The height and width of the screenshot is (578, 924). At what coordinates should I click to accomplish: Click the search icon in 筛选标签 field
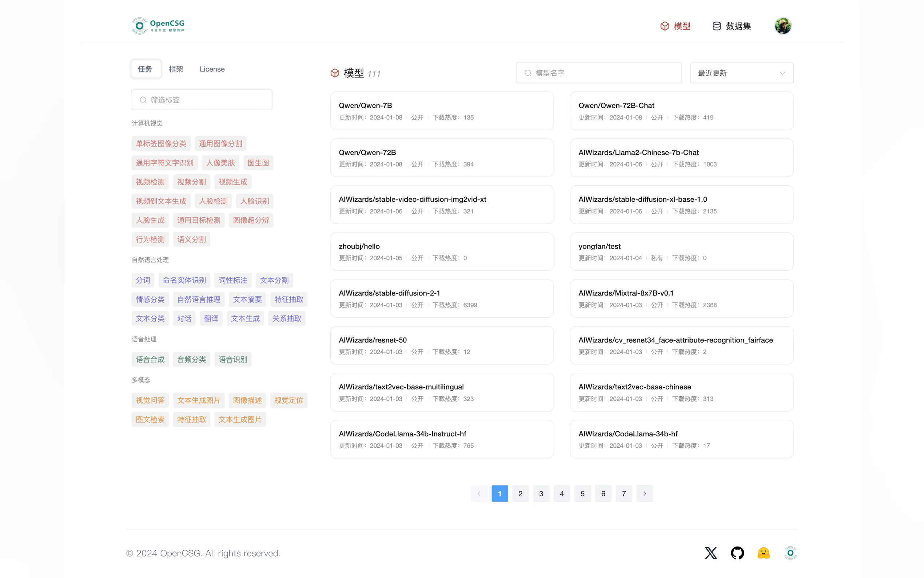pyautogui.click(x=143, y=100)
